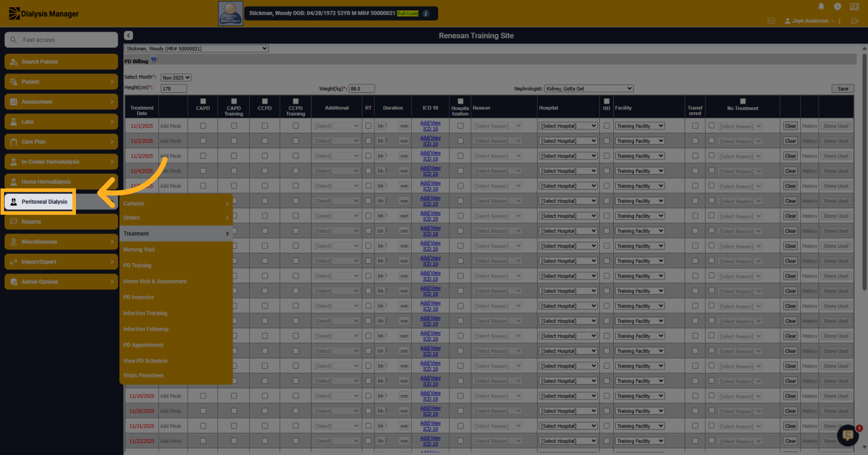
Task: Open the Nephrologist dropdown
Action: coord(589,89)
